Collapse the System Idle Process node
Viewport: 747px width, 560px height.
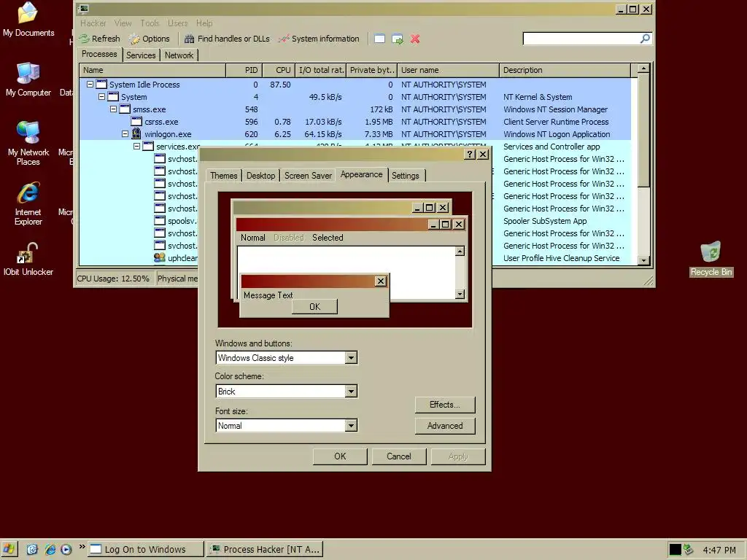[x=90, y=85]
